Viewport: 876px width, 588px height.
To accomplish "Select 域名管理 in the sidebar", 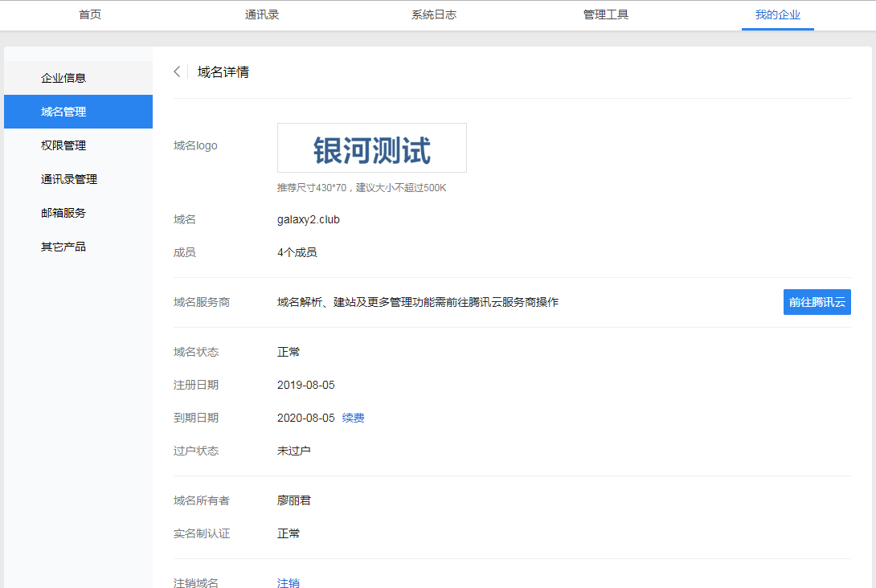I will coord(63,112).
